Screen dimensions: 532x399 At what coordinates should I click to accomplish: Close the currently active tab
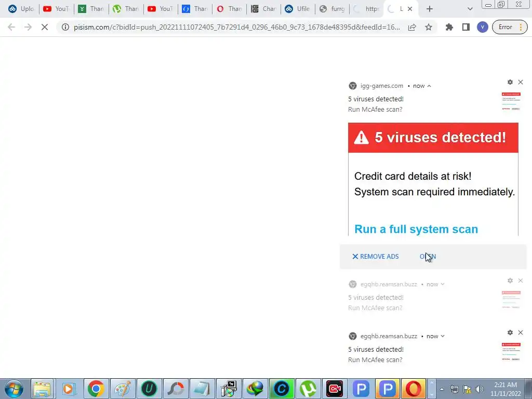(410, 9)
